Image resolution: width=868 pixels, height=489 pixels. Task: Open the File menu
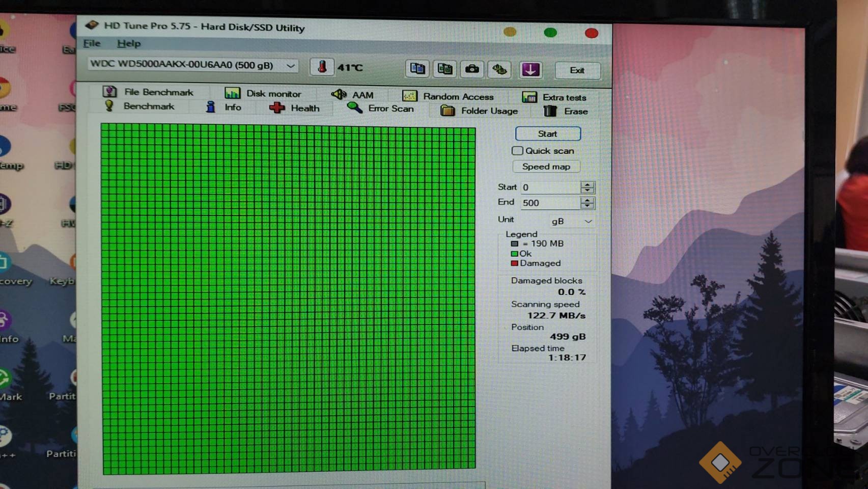click(92, 43)
